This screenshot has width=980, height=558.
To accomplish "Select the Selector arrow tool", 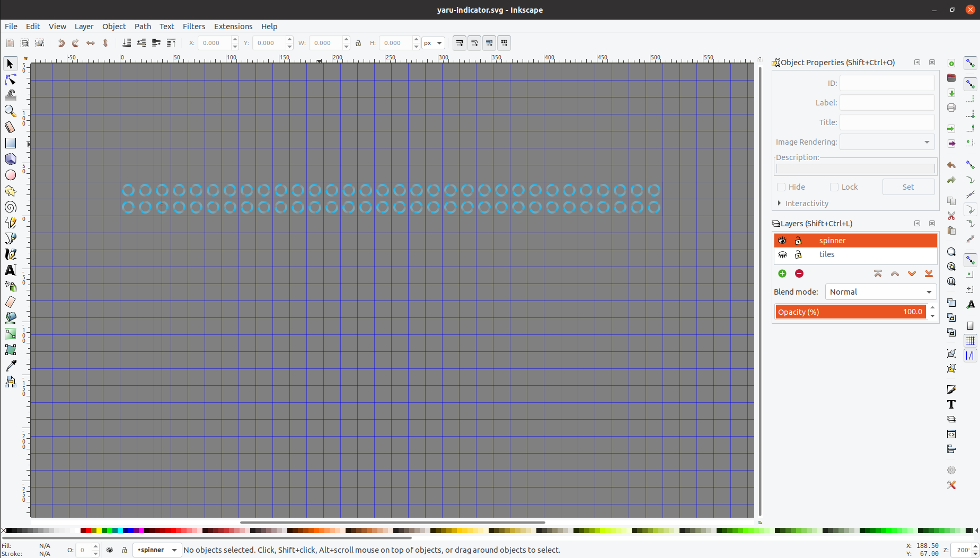I will (10, 64).
